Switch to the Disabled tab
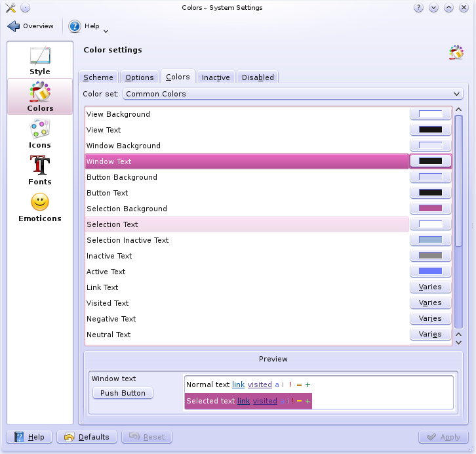 click(258, 77)
